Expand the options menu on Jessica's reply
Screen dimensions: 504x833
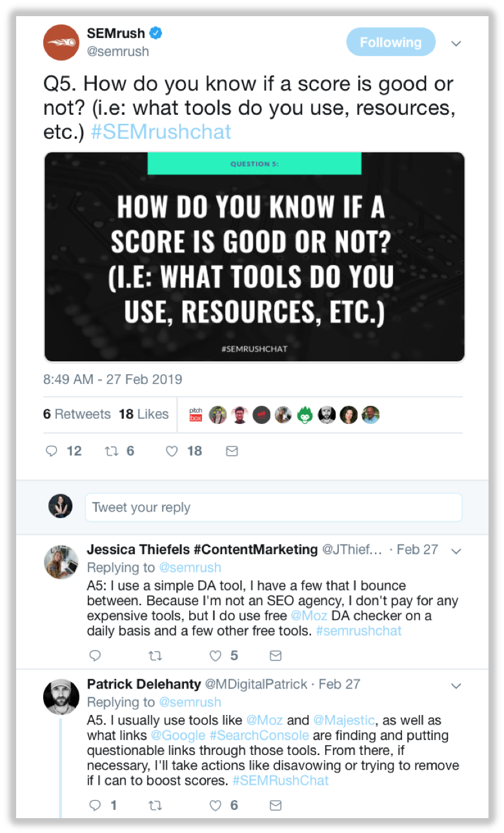click(456, 551)
